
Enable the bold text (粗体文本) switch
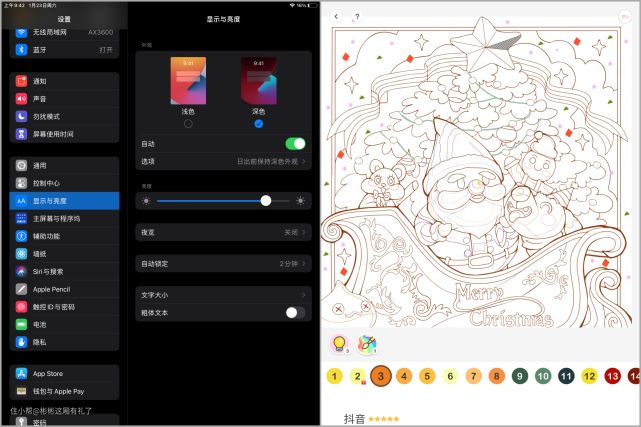(x=295, y=313)
